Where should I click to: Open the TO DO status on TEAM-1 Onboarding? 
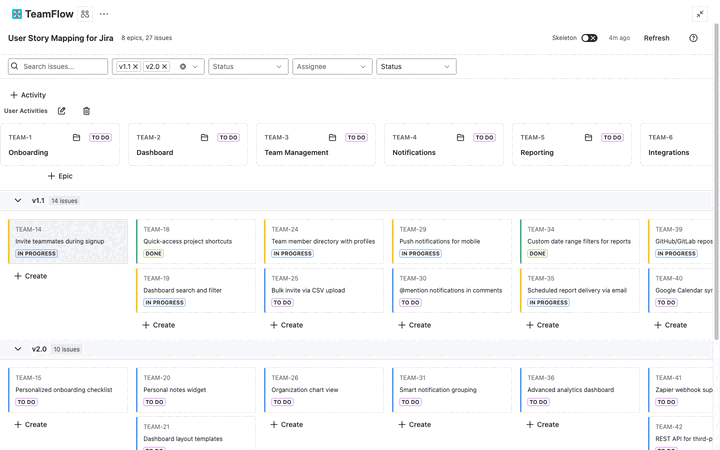click(x=101, y=137)
